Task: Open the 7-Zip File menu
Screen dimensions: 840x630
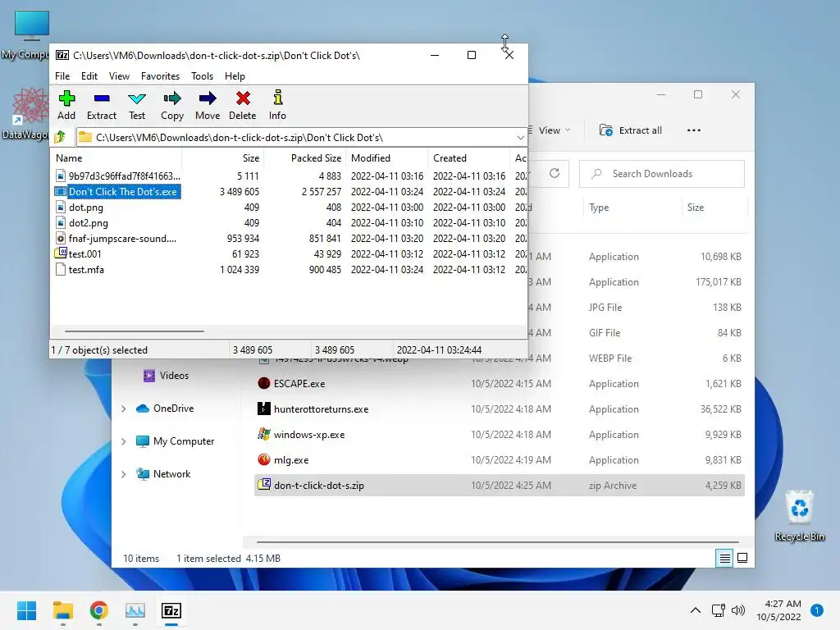Action: click(x=62, y=76)
